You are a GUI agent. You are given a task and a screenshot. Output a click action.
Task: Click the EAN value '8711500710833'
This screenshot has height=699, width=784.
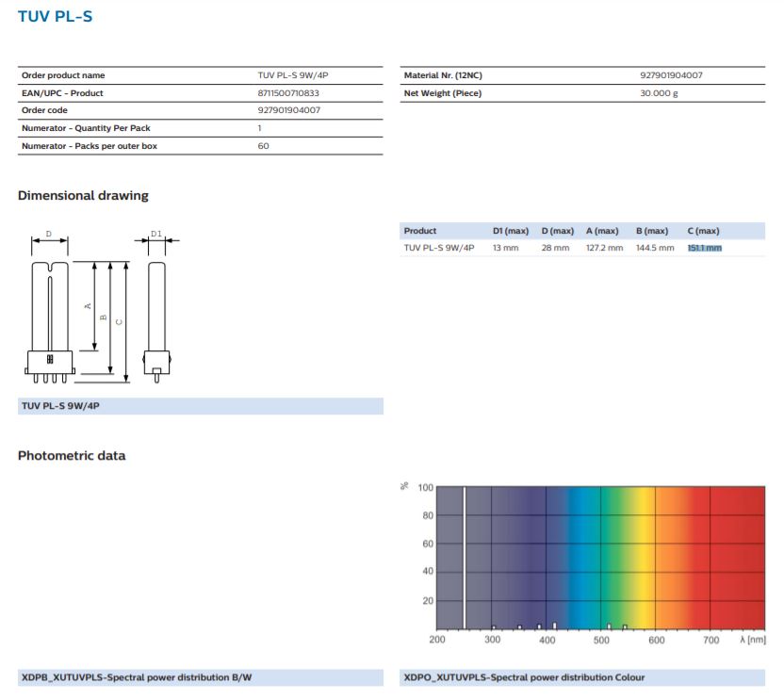click(288, 93)
